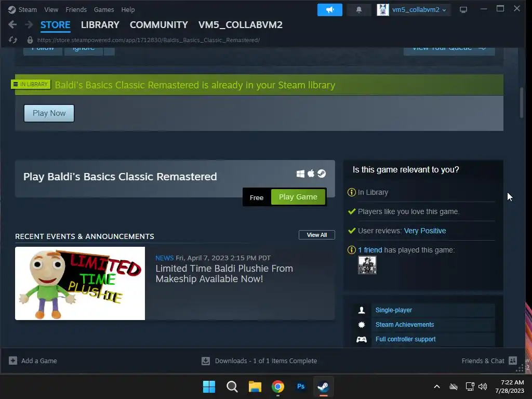Viewport: 532px width, 399px height.
Task: Click the SteamOS platform icon
Action: coord(322,174)
